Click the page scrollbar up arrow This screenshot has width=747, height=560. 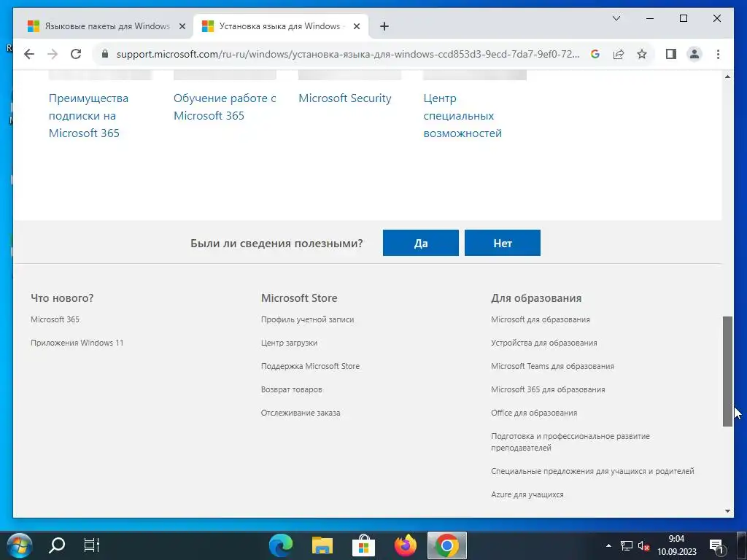point(727,77)
